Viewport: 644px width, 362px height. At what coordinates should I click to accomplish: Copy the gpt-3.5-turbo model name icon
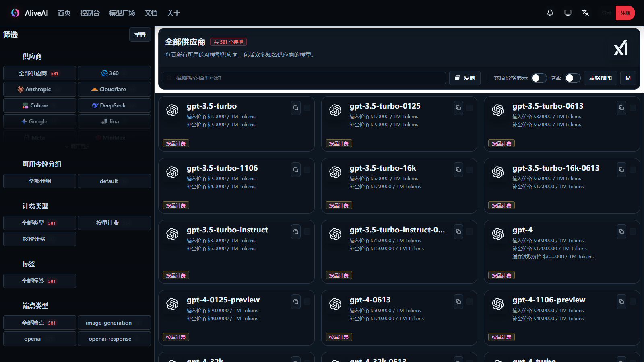(296, 108)
